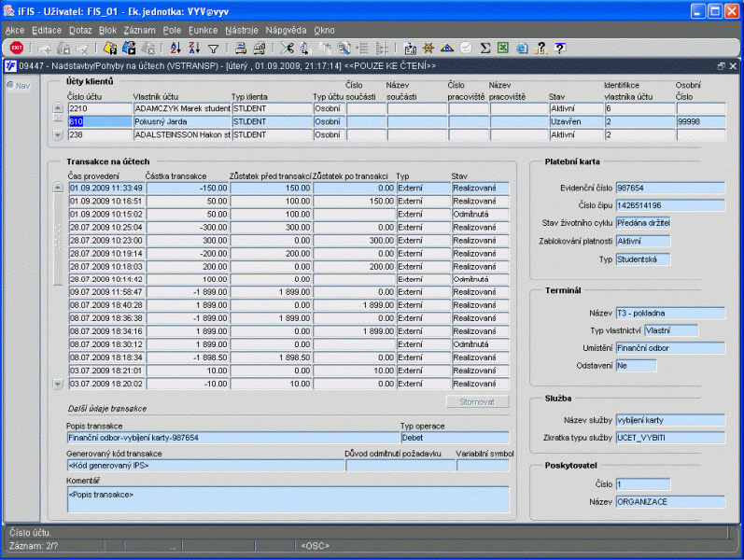
Task: Click the sigma sum icon
Action: pos(485,48)
